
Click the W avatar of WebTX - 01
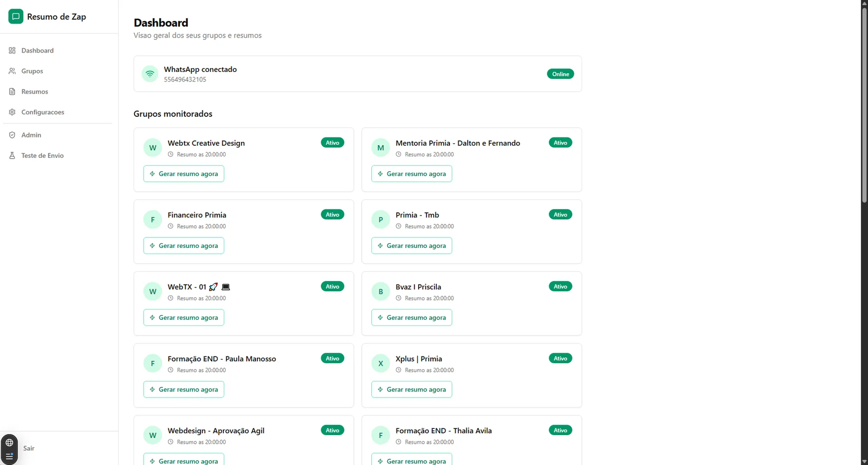coord(153,291)
